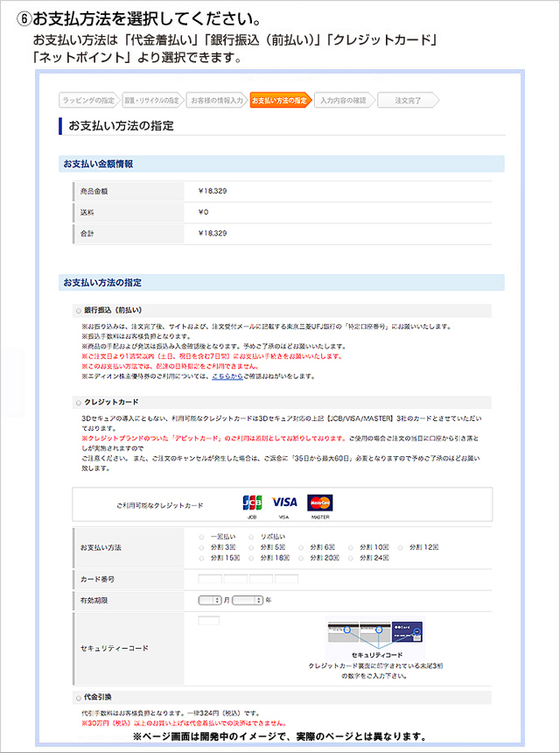The width and height of the screenshot is (560, 753).
Task: Click the お支払い金額情報 section header
Action: click(281, 164)
